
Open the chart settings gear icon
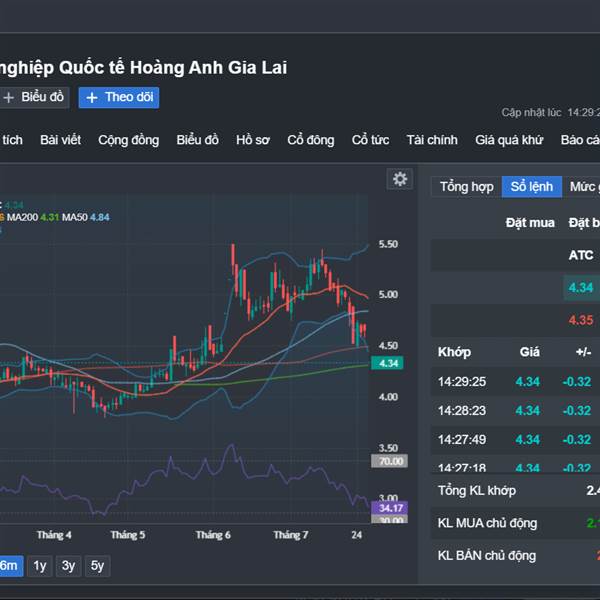pyautogui.click(x=399, y=179)
